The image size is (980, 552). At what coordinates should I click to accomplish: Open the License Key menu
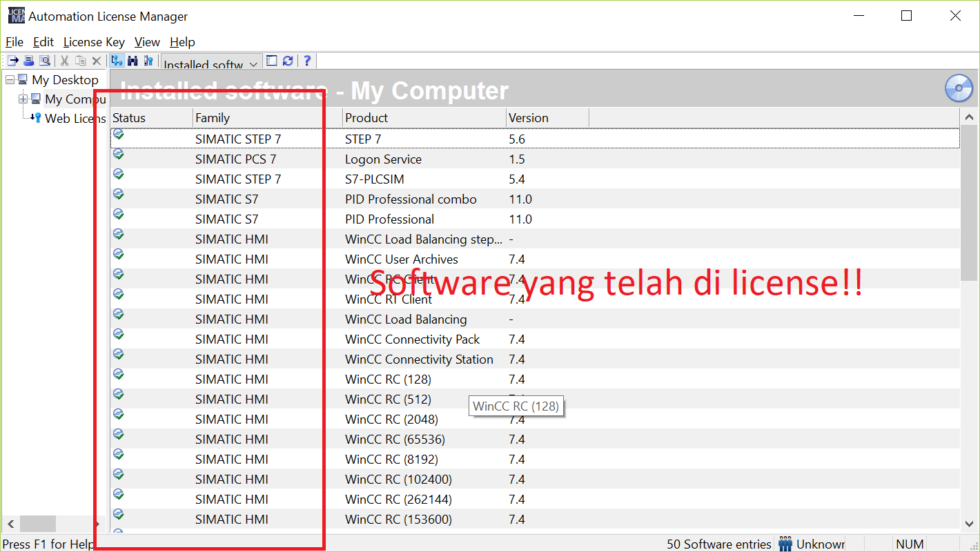(x=94, y=42)
